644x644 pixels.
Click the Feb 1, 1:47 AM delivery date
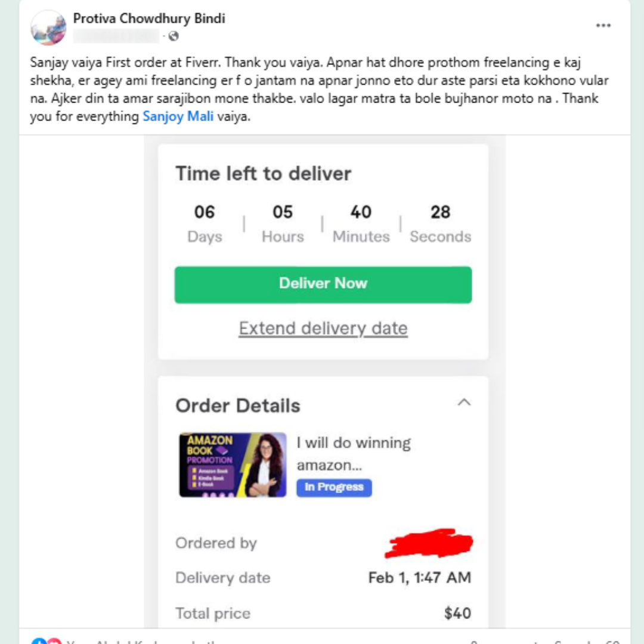click(420, 577)
